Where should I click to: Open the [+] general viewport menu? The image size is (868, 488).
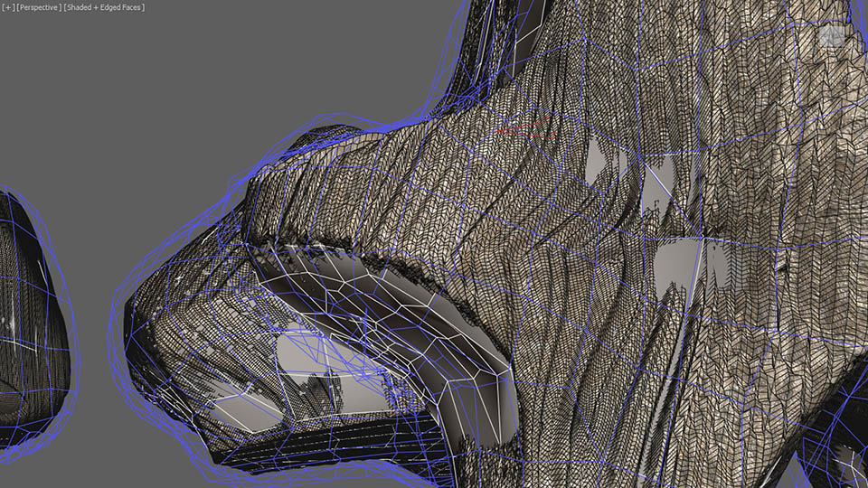8,7
